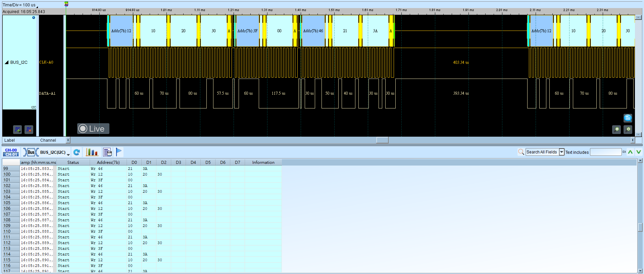Click the CLK-A0 channel label
The width and height of the screenshot is (644, 274).
point(46,62)
